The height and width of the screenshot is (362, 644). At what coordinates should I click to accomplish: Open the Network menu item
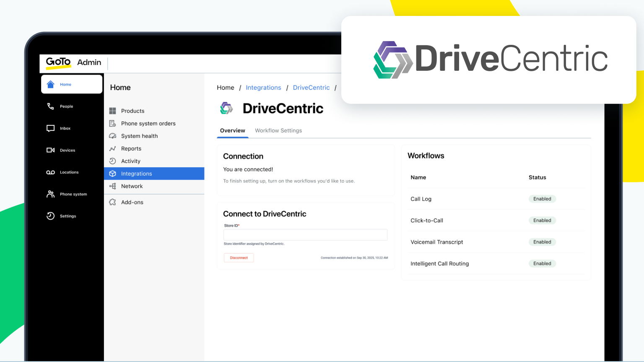point(154,186)
